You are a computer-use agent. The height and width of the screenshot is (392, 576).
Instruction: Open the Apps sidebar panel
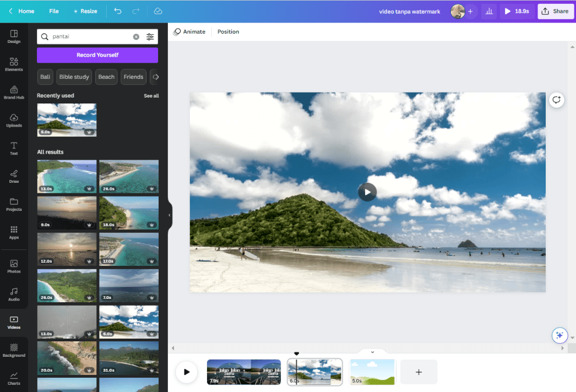14,232
